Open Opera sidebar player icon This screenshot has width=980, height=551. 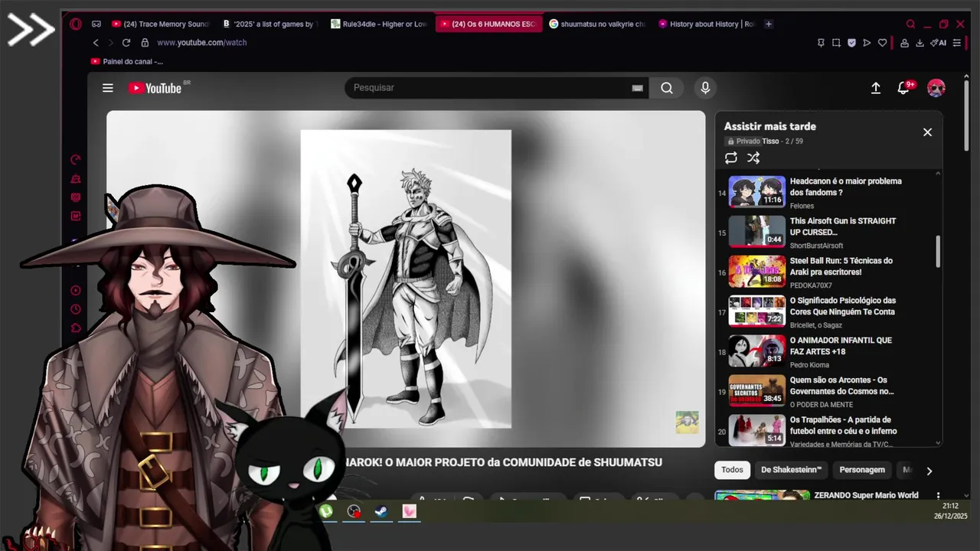click(75, 290)
